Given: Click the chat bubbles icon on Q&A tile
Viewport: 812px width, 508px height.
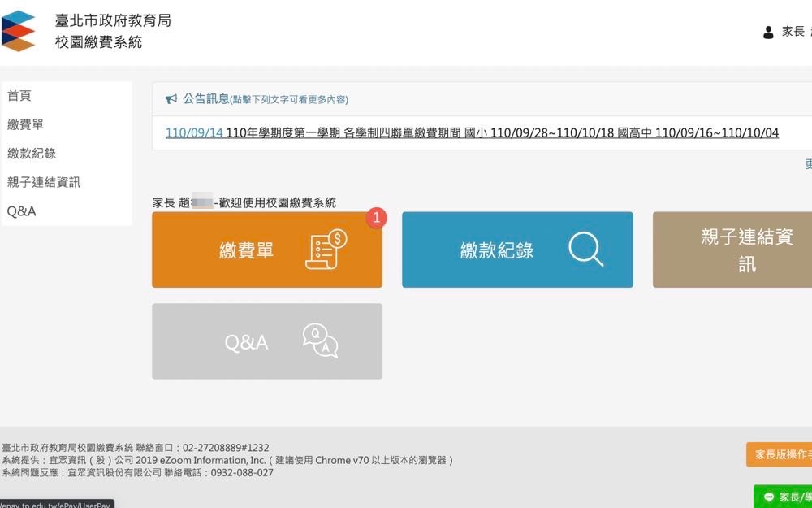Looking at the screenshot, I should pyautogui.click(x=320, y=341).
